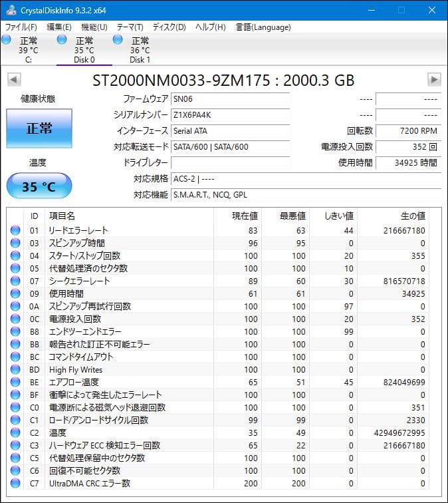The width and height of the screenshot is (448, 503).
Task: Click status orb of attribute 07 シークエラーレート
Action: tap(15, 281)
